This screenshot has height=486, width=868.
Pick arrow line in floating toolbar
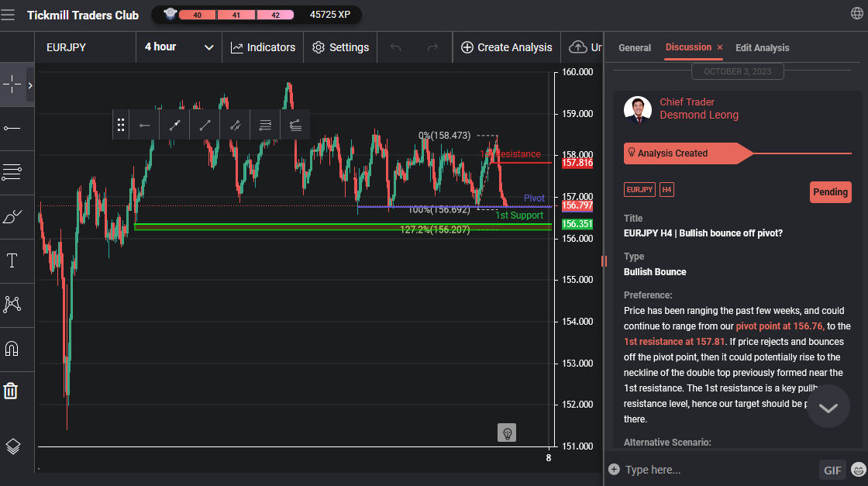click(x=174, y=125)
